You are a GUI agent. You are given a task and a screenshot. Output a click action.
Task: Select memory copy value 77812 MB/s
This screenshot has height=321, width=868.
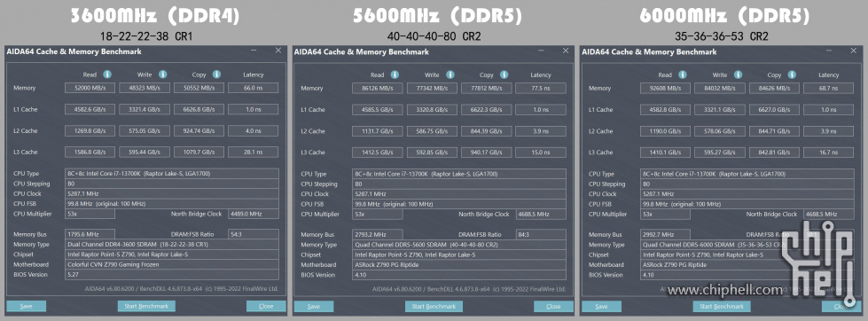pos(487,89)
